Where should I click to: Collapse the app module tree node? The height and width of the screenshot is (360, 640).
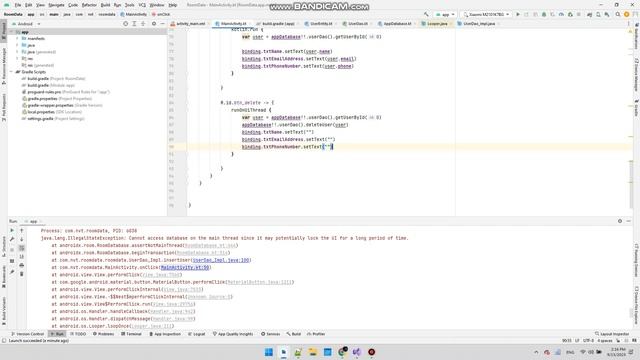[x=12, y=32]
